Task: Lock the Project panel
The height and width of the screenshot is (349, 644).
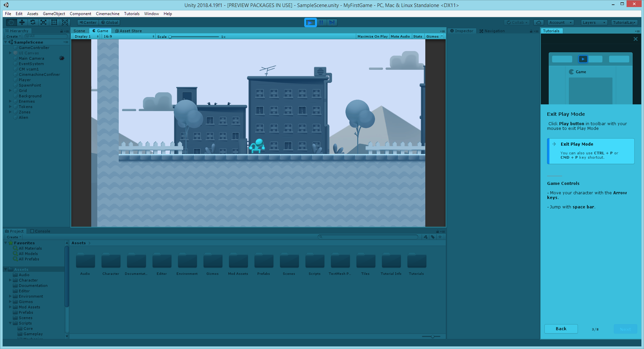Action: coord(437,231)
